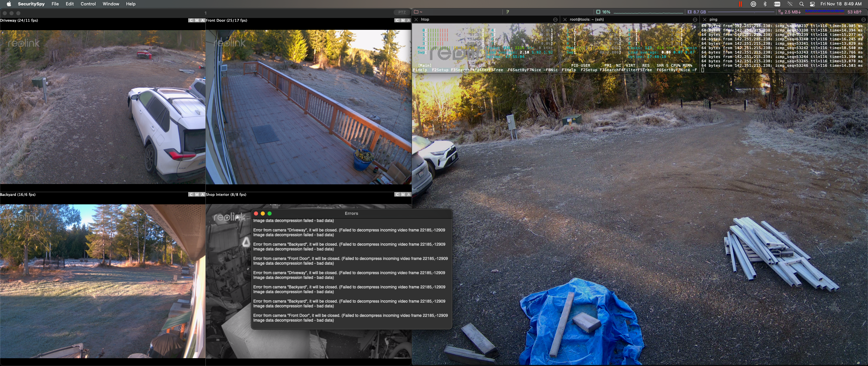Open the Window menu
Screen dimensions: 868x366
point(111,4)
